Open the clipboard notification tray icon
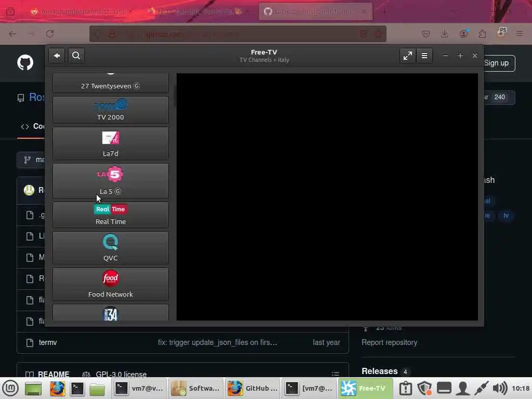532x399 pixels. [405, 389]
